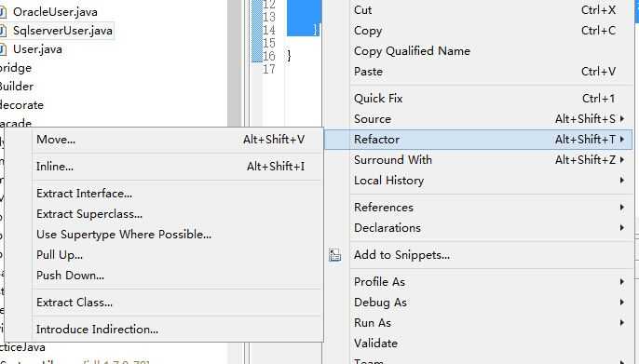Click the OracleUser.java file icon
Screen dimensions: 639x364
coord(3,12)
